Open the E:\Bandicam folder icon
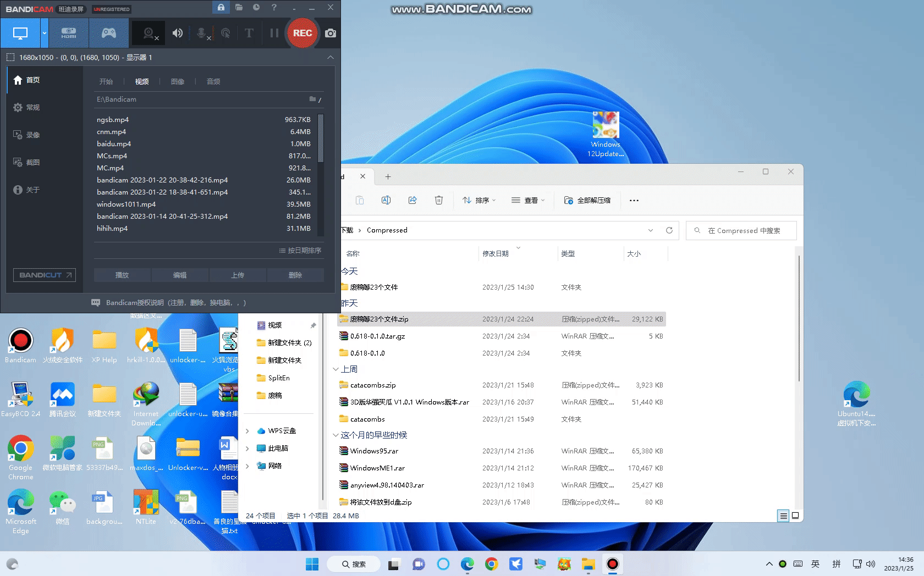Screen dimensions: 924x576 point(312,99)
